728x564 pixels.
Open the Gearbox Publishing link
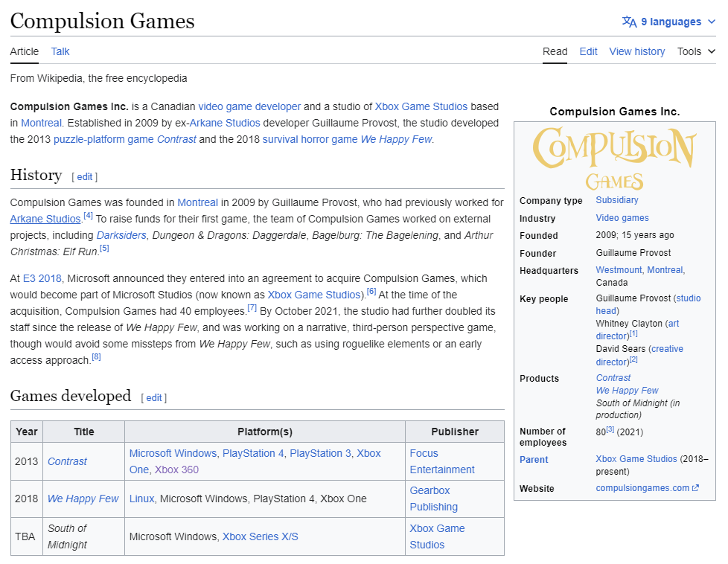point(434,499)
